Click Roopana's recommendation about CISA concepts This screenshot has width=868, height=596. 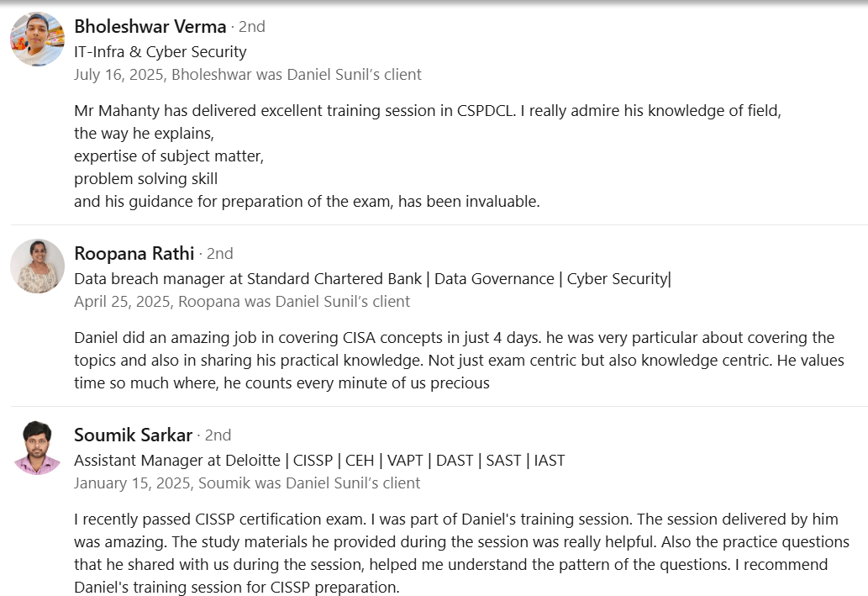[459, 360]
